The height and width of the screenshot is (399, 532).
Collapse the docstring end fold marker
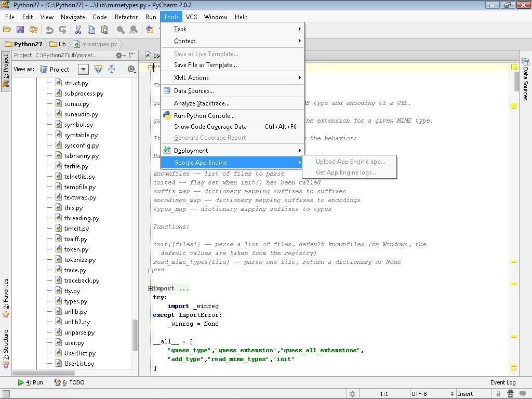point(150,270)
